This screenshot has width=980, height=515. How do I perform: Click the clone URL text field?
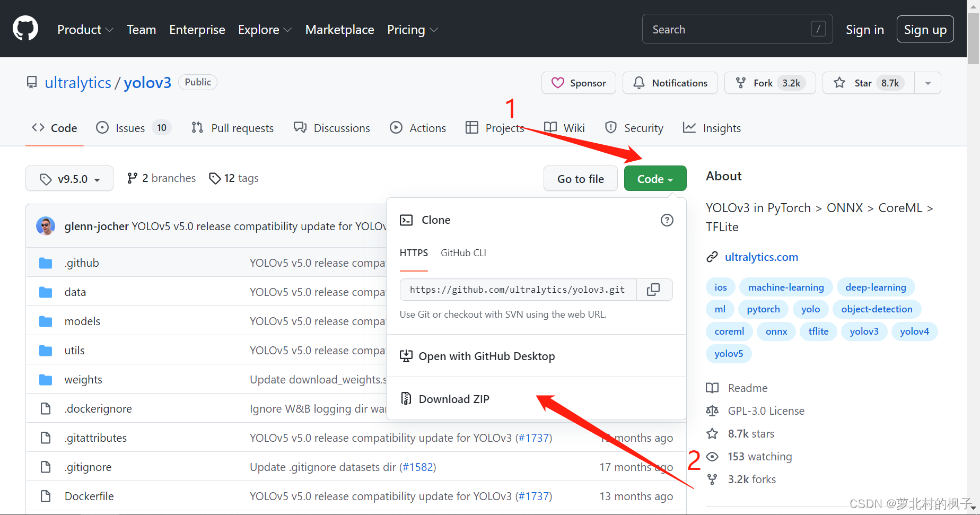pyautogui.click(x=518, y=290)
